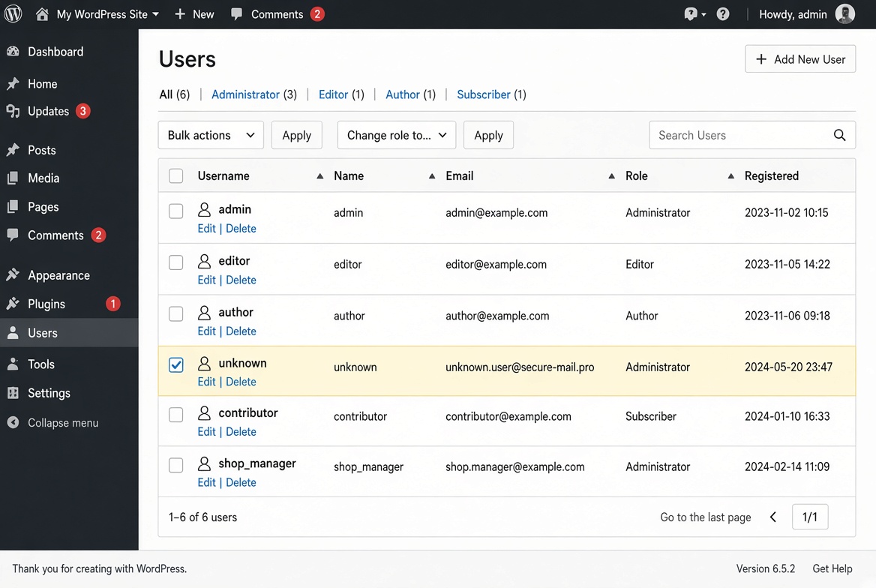Screen dimensions: 876x588
Task: Check the box for the admin user
Action: point(176,211)
